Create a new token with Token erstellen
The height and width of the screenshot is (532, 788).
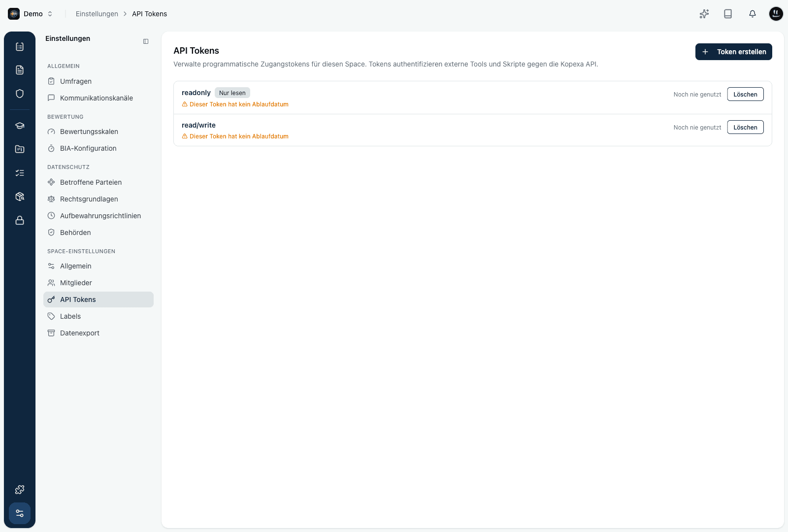(734, 52)
